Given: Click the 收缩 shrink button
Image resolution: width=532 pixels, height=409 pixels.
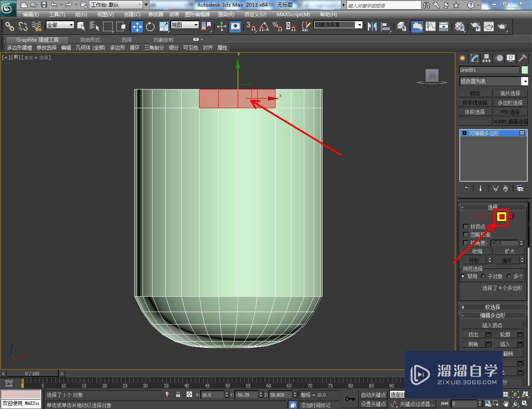Looking at the screenshot, I should click(x=477, y=251).
